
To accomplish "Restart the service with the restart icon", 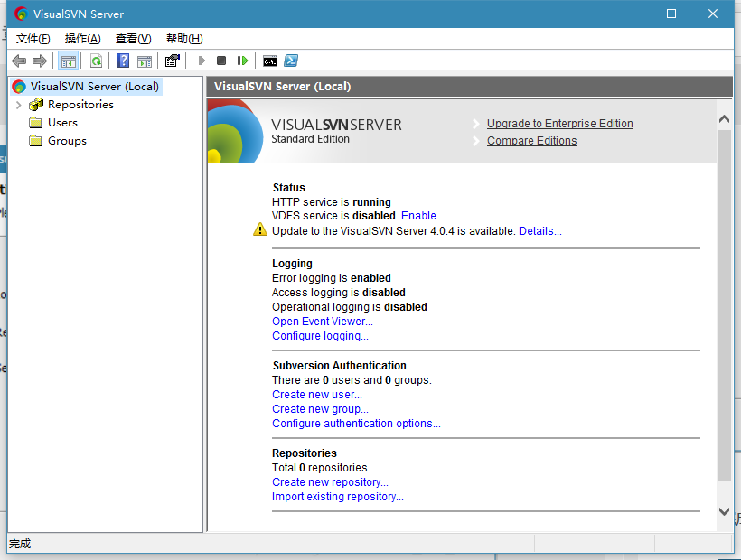I will [x=242, y=61].
